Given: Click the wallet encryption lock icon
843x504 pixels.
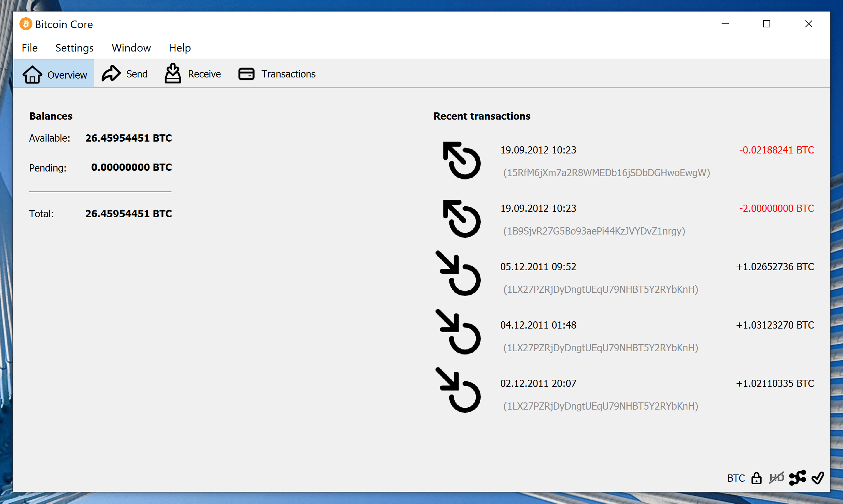Looking at the screenshot, I should click(756, 478).
